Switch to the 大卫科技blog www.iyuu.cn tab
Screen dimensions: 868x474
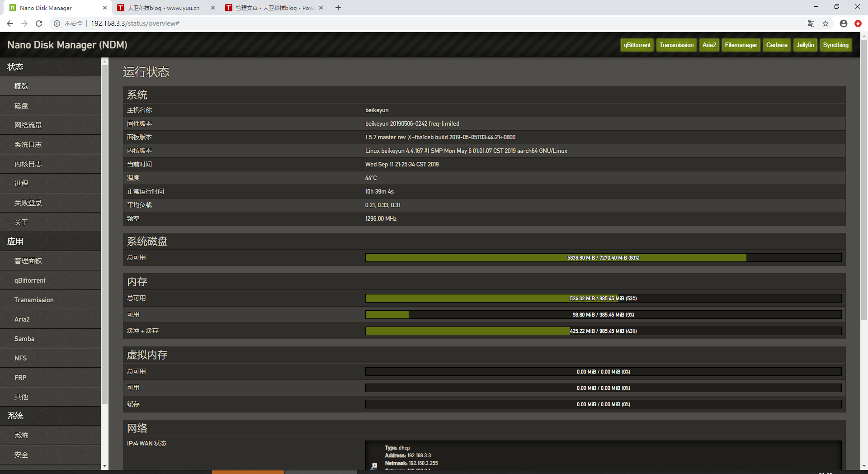click(163, 8)
